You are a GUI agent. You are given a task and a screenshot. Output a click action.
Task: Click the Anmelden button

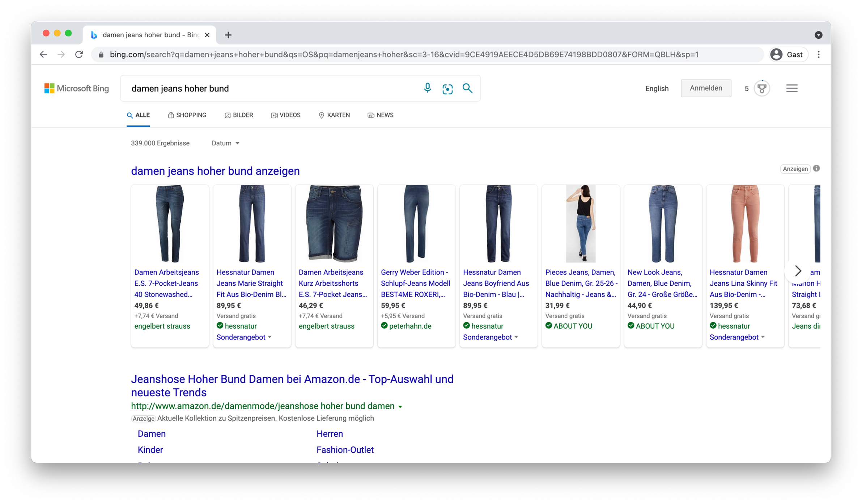[x=706, y=88]
